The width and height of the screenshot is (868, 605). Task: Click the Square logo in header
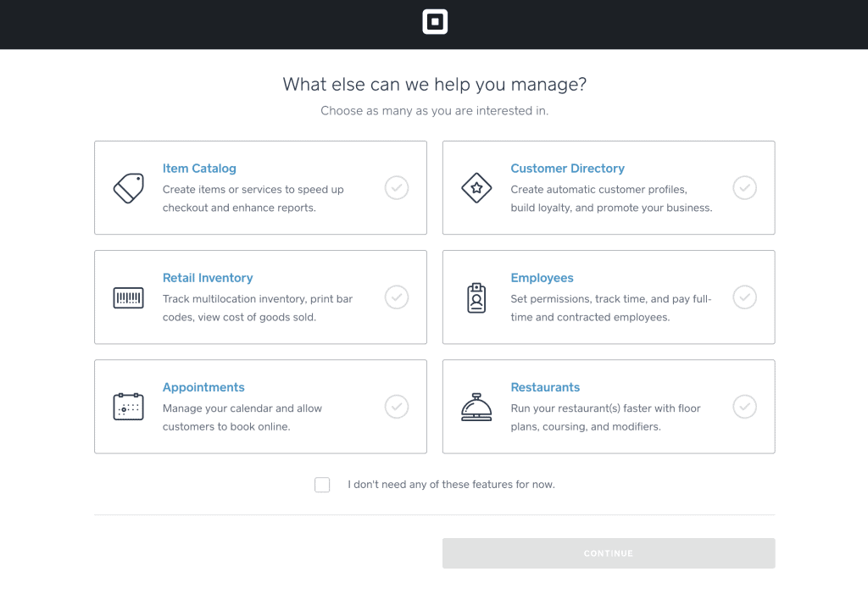coord(435,22)
